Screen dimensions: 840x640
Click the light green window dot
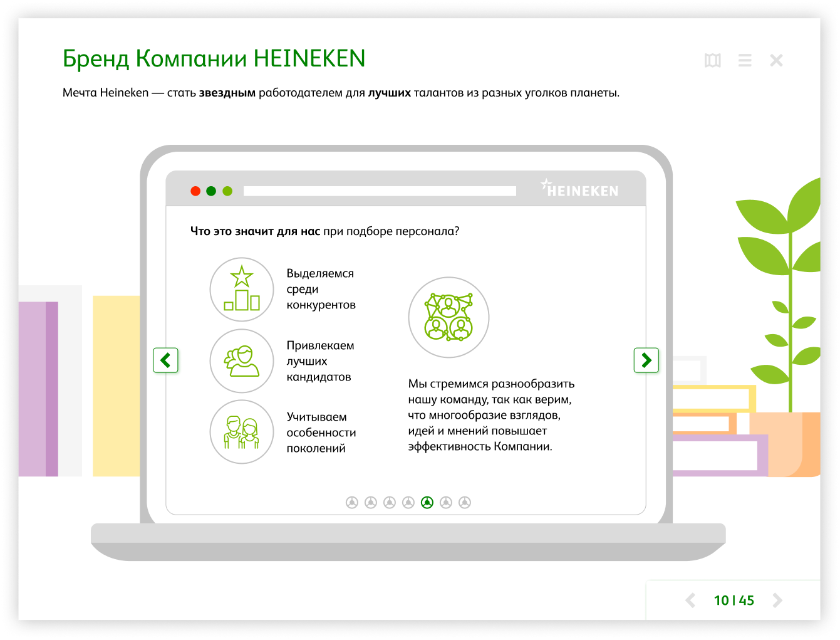coord(227,191)
